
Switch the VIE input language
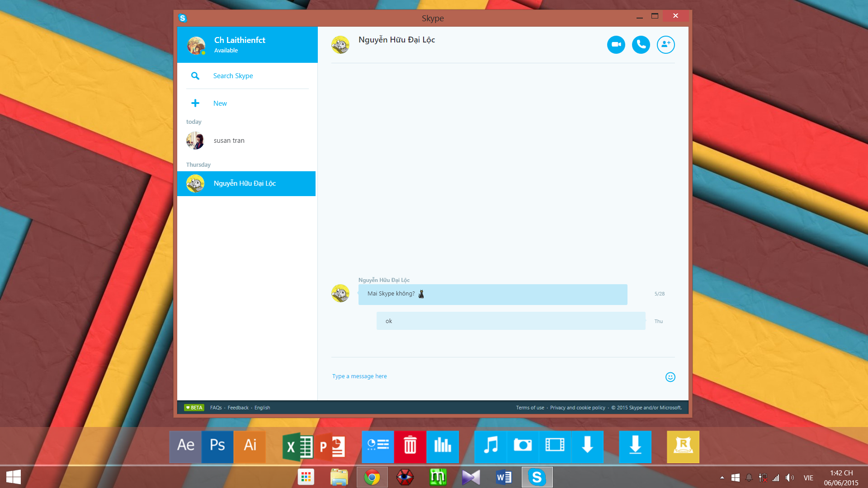coord(808,478)
